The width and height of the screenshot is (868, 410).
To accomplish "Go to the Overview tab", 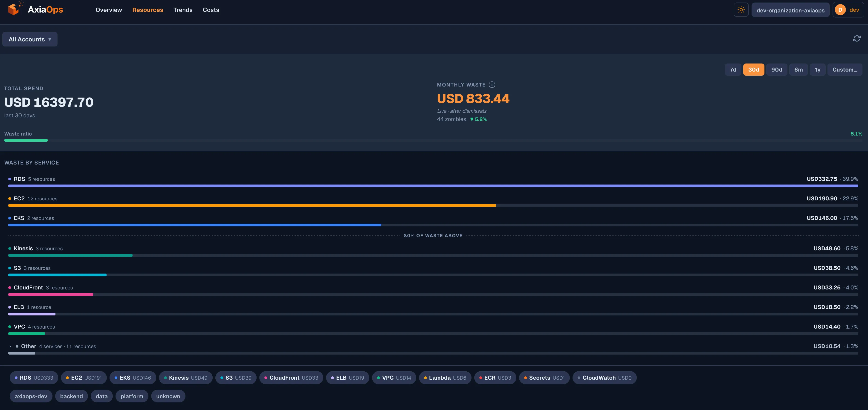I will pyautogui.click(x=109, y=10).
